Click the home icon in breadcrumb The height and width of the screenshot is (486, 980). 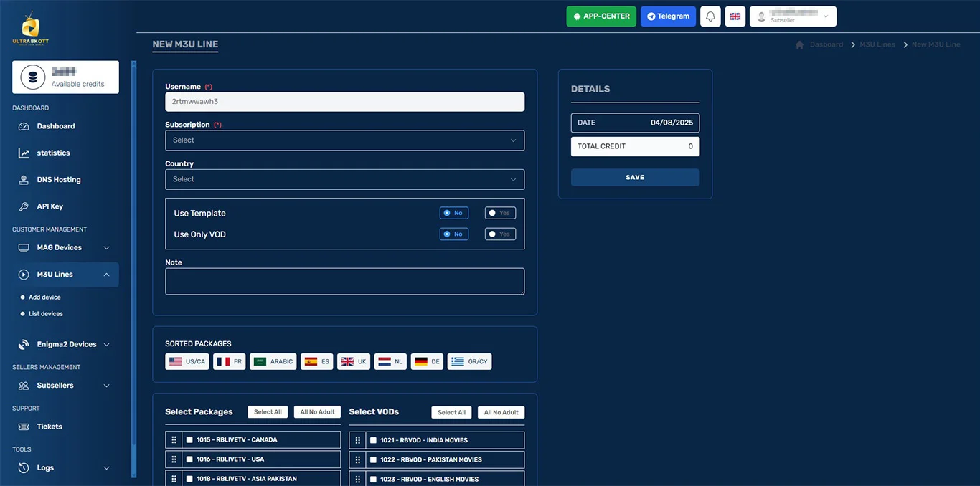tap(799, 44)
